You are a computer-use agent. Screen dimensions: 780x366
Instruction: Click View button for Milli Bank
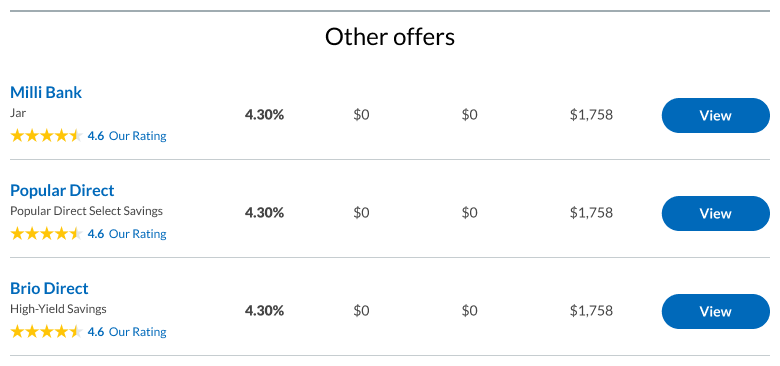click(715, 115)
